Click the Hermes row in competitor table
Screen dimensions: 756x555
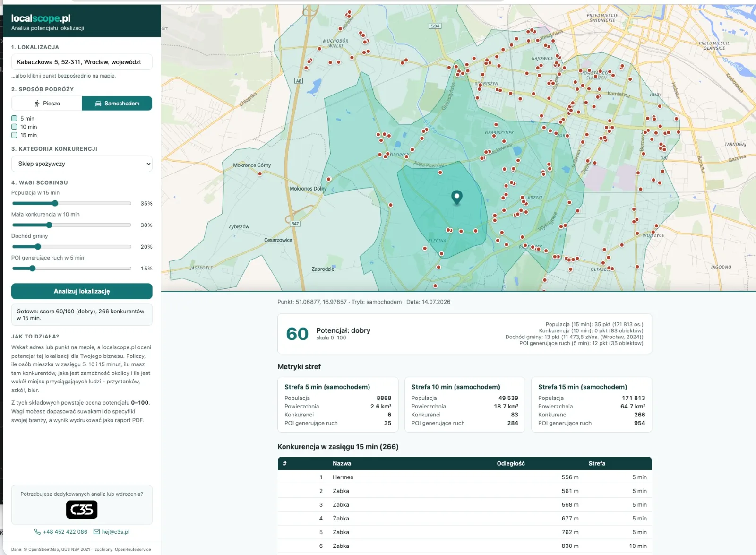tap(464, 477)
